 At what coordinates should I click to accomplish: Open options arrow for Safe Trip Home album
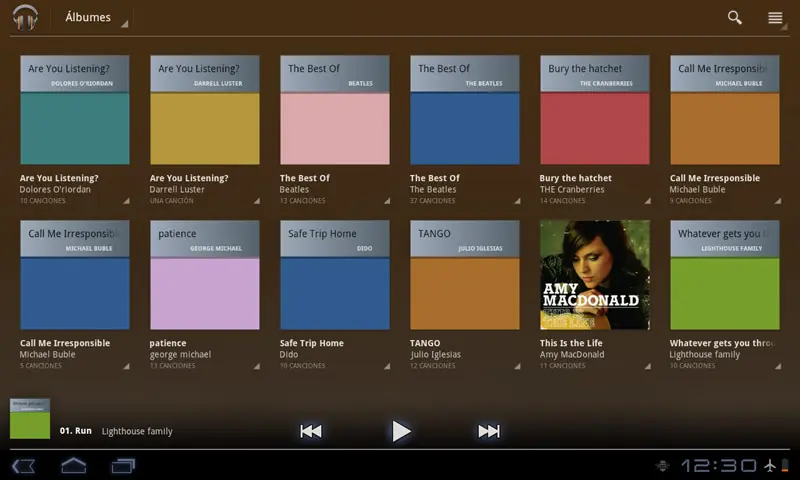tap(385, 366)
